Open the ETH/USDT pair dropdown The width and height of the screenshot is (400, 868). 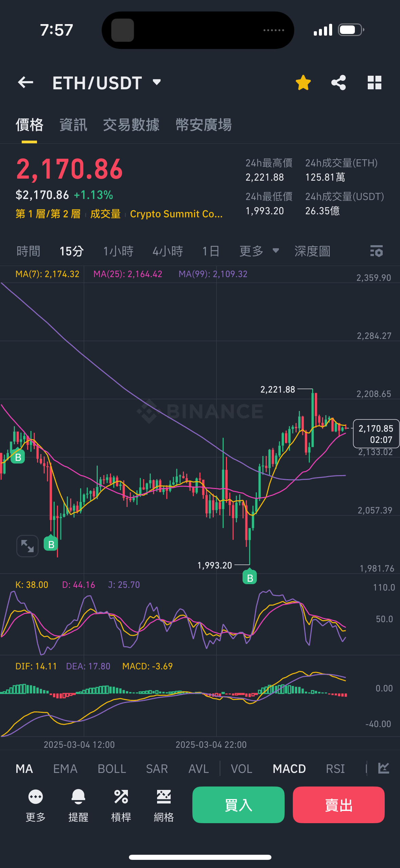point(107,83)
